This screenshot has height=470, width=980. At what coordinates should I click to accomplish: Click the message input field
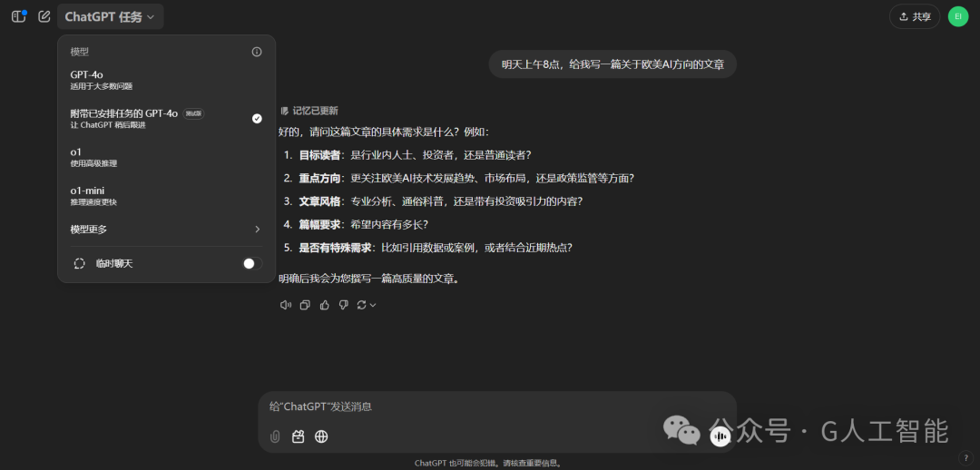click(x=490, y=407)
